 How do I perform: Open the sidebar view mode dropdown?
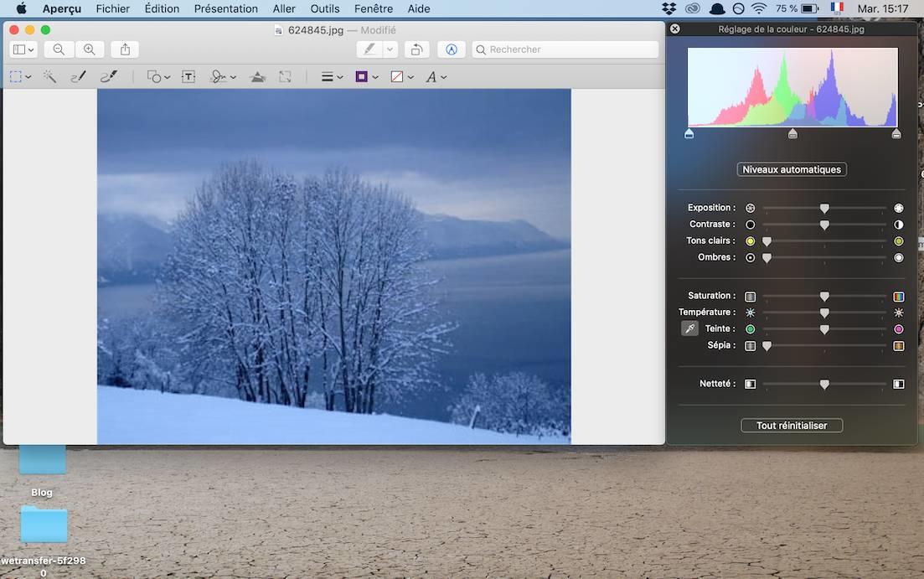point(23,49)
